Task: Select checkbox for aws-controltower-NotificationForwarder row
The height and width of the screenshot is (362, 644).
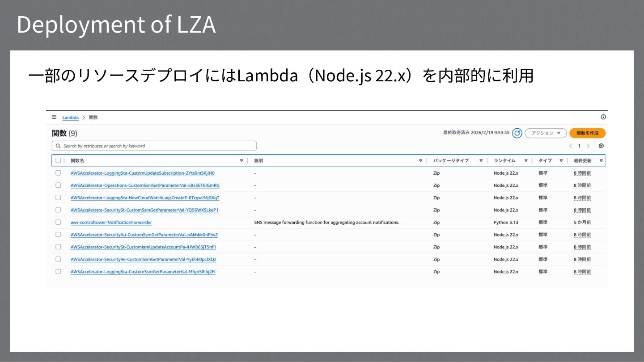Action: 58,222
